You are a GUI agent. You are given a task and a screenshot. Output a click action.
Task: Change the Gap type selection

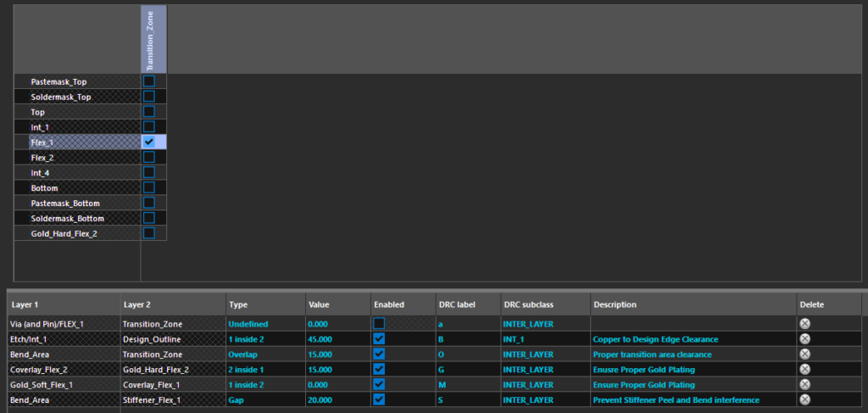[x=265, y=399]
